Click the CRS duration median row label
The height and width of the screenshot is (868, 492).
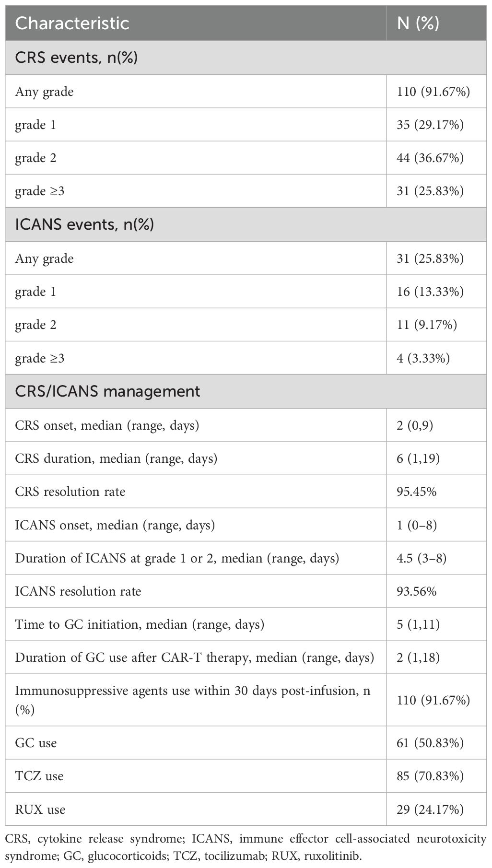pos(116,458)
